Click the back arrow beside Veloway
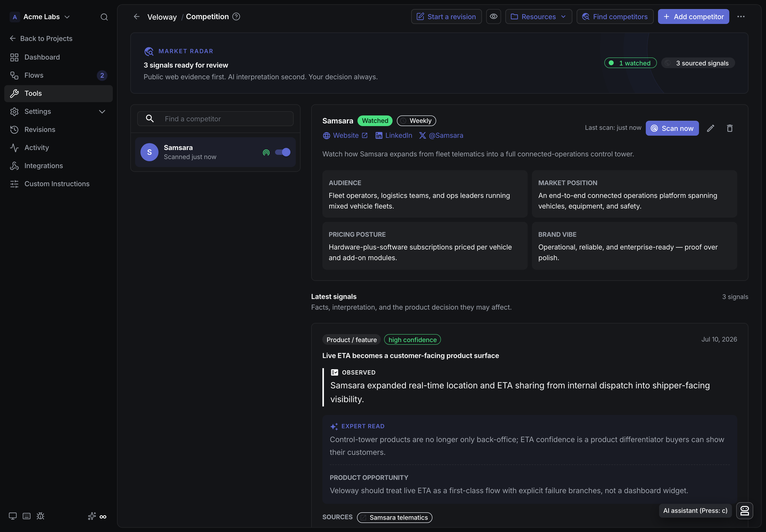This screenshot has height=532, width=766. point(137,17)
